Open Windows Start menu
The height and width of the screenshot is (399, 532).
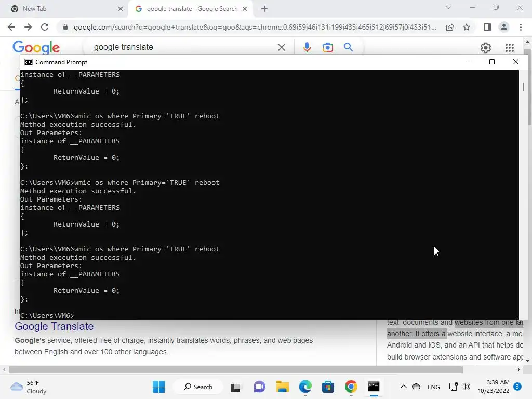(158, 387)
